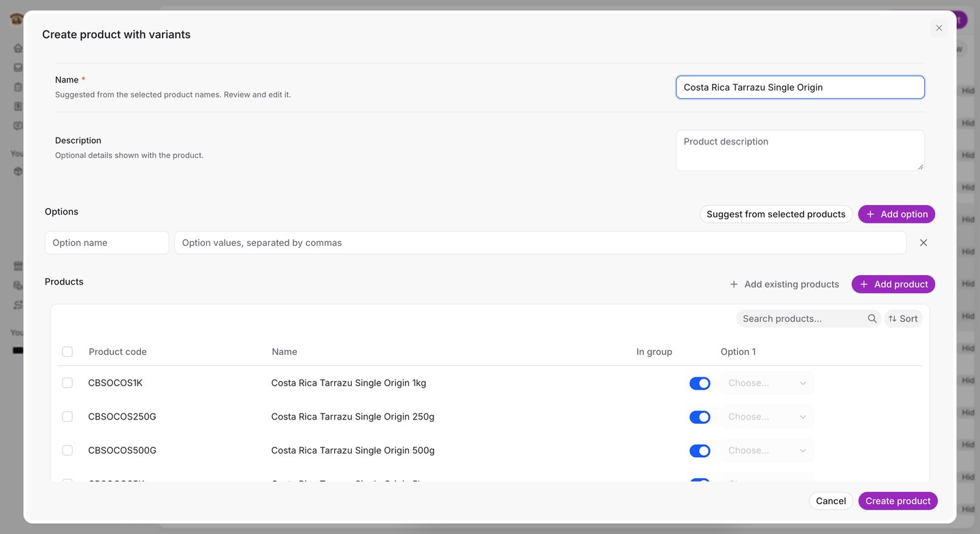This screenshot has width=980, height=534.
Task: Edit the product Name field
Action: pyautogui.click(x=800, y=87)
